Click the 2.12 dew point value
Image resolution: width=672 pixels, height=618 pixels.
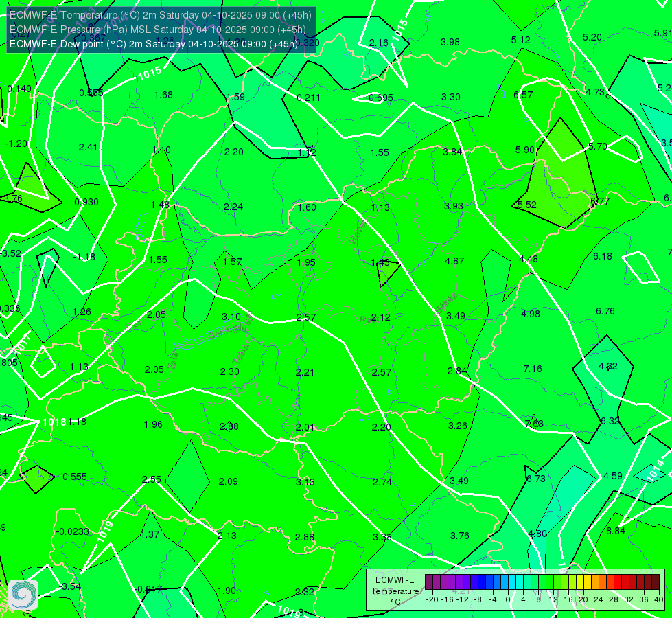380,317
